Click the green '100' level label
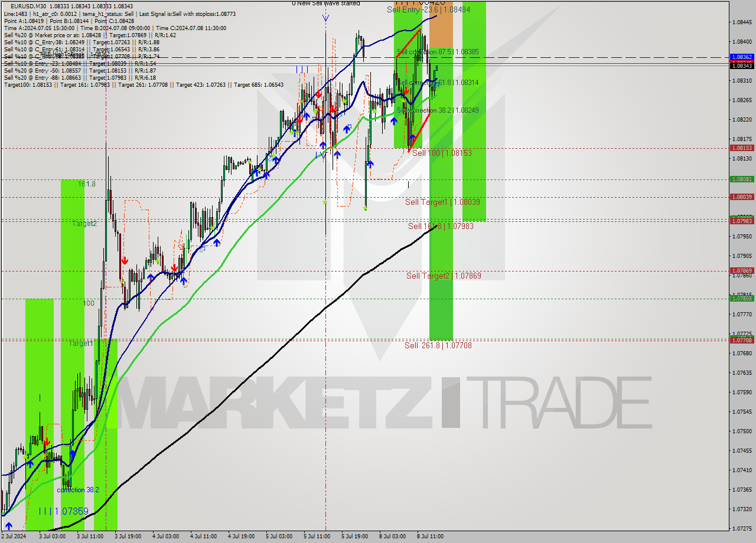Screen dimensions: 756x543 pyautogui.click(x=88, y=303)
